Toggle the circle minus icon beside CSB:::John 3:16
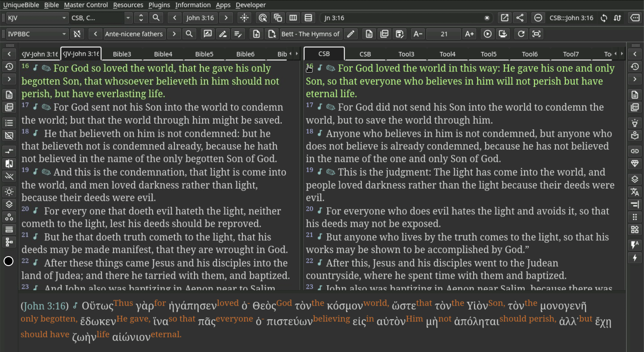 coord(538,18)
